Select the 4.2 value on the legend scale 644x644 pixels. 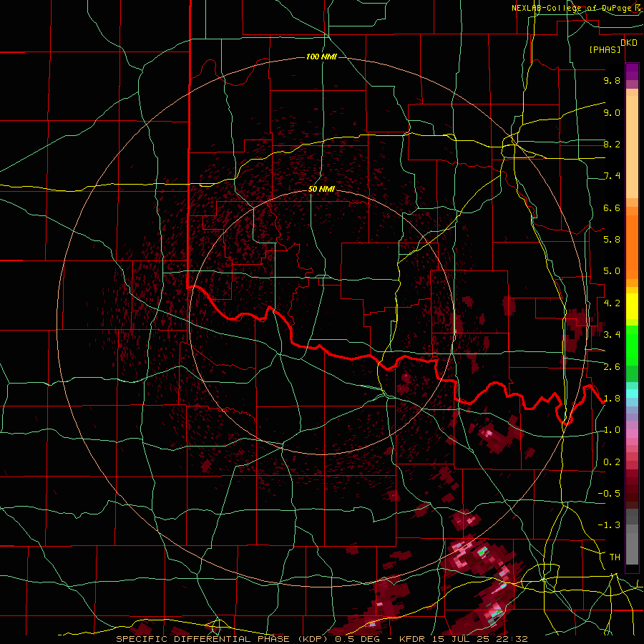[612, 303]
